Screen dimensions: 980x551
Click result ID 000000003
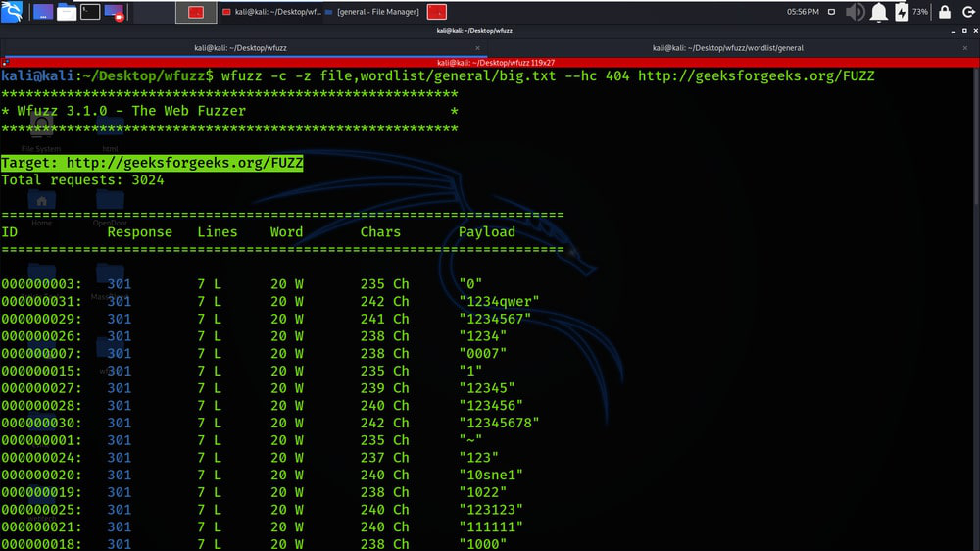tap(41, 284)
